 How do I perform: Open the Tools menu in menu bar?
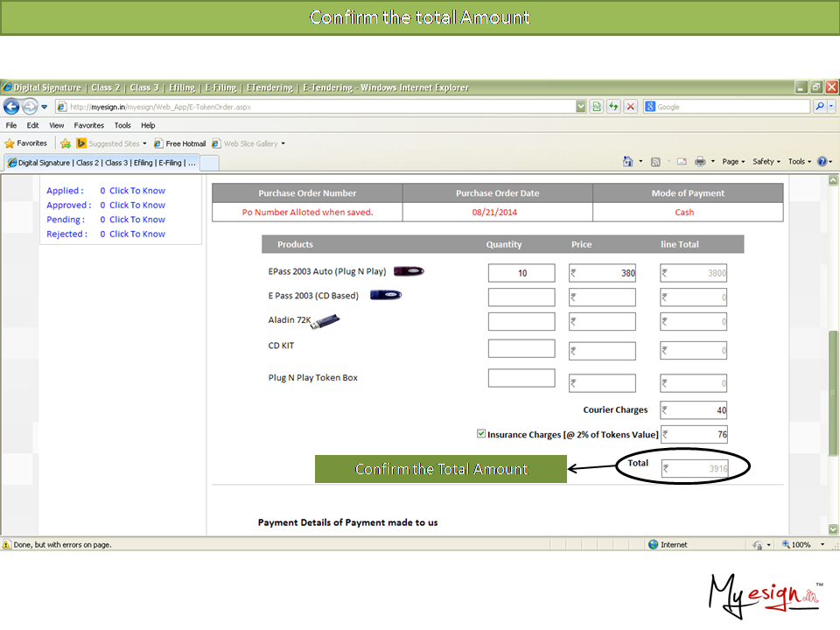[x=122, y=125]
